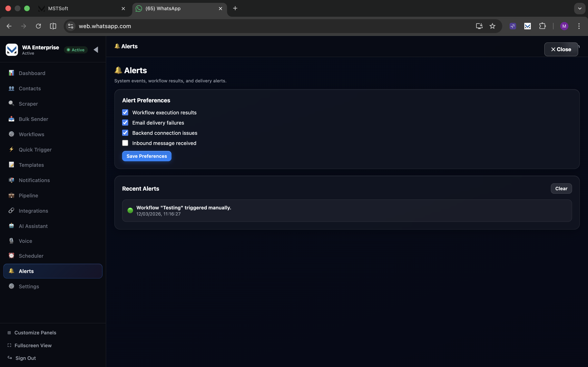The image size is (588, 367).
Task: Switch to the MSTSoft tab
Action: tap(80, 9)
